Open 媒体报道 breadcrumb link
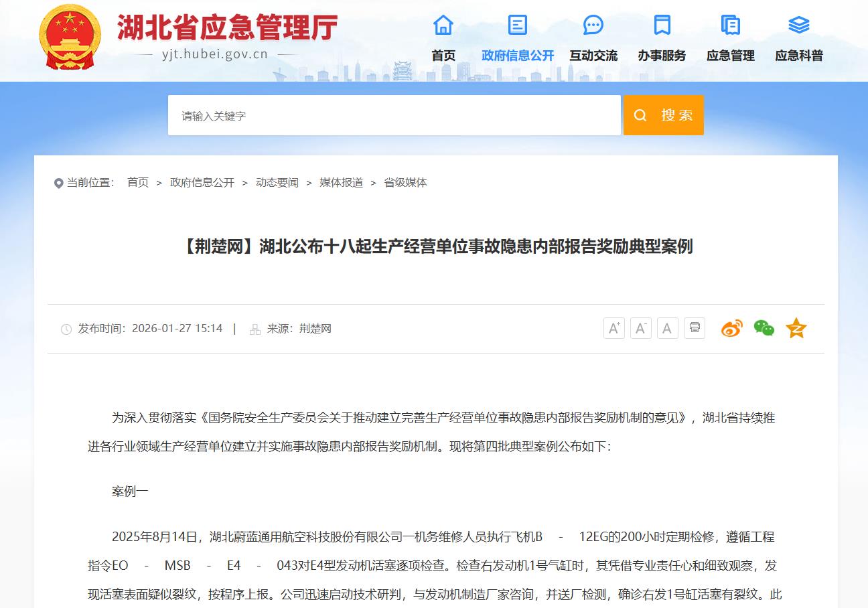The image size is (868, 608). pos(341,183)
